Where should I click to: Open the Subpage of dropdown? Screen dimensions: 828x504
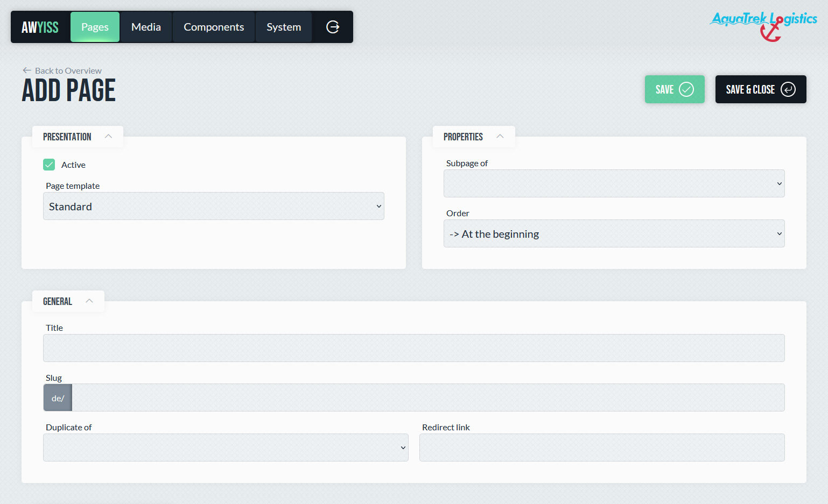click(614, 183)
